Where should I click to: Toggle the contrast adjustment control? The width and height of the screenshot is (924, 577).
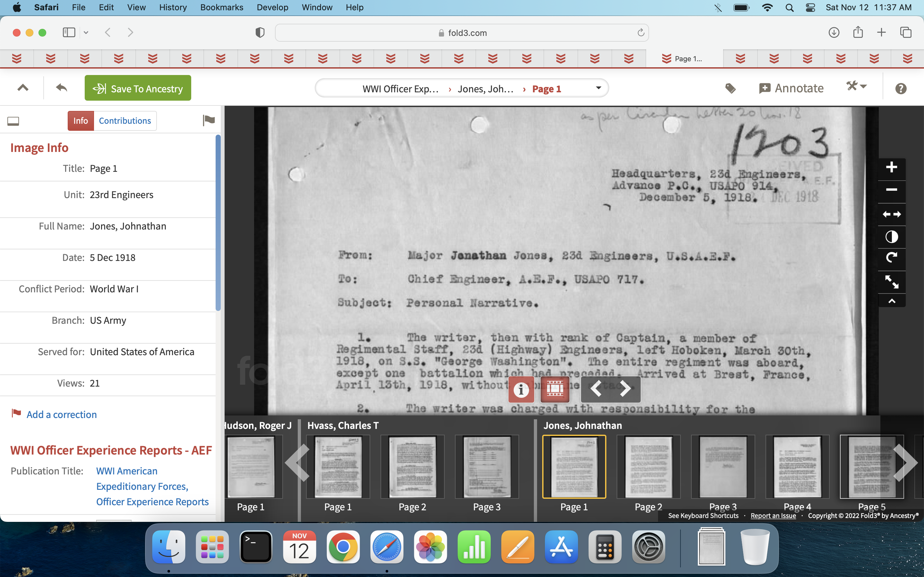pos(892,237)
